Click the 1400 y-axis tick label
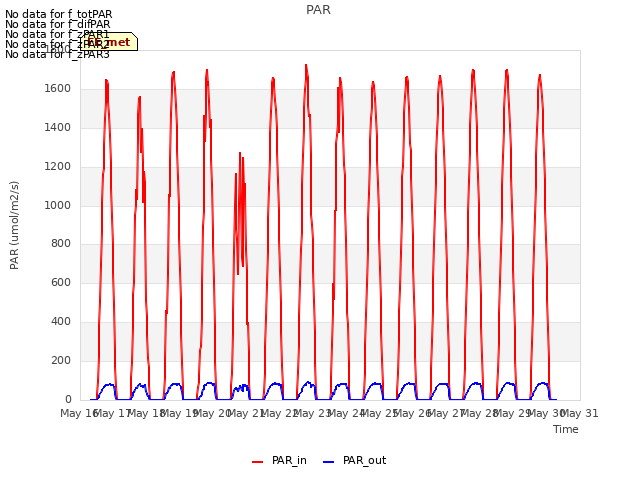Image resolution: width=640 pixels, height=480 pixels. (x=58, y=128)
